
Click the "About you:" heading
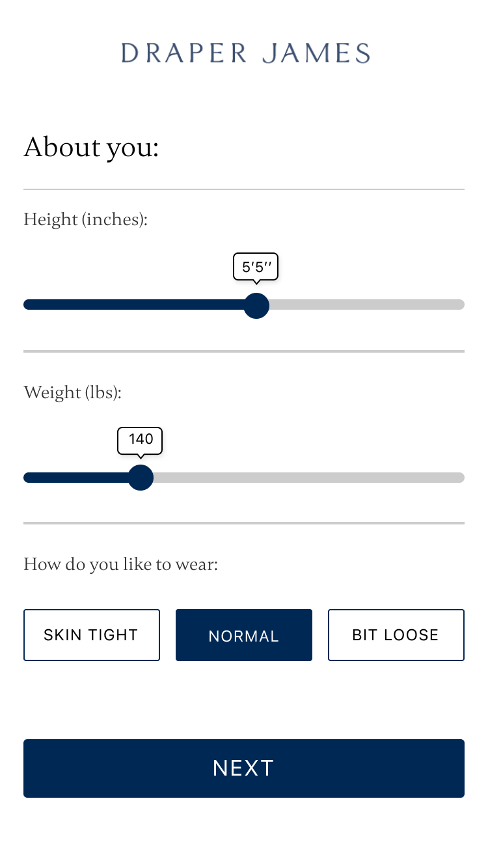click(91, 148)
